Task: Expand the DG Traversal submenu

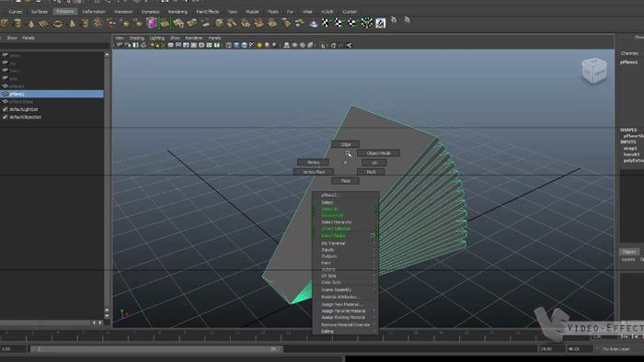Action: pyautogui.click(x=345, y=243)
